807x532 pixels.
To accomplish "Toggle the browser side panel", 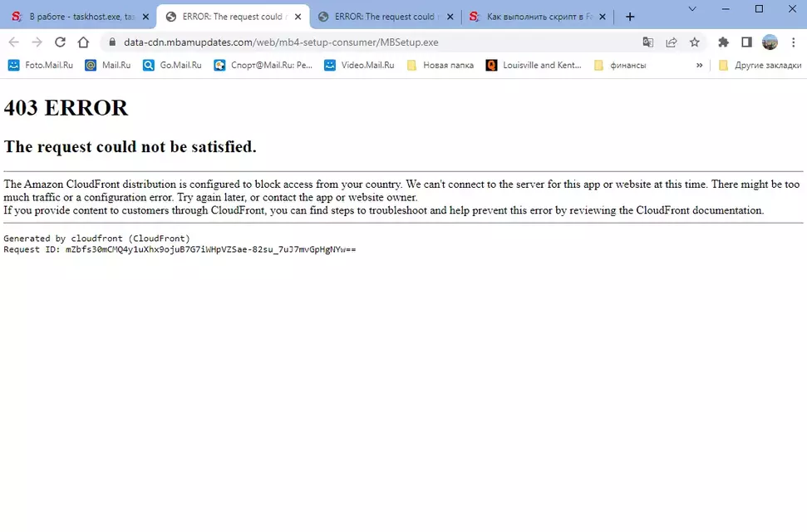I will 746,42.
